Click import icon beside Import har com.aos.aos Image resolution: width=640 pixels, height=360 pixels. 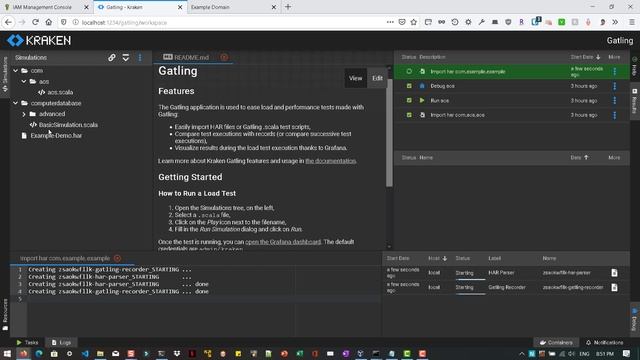[422, 115]
